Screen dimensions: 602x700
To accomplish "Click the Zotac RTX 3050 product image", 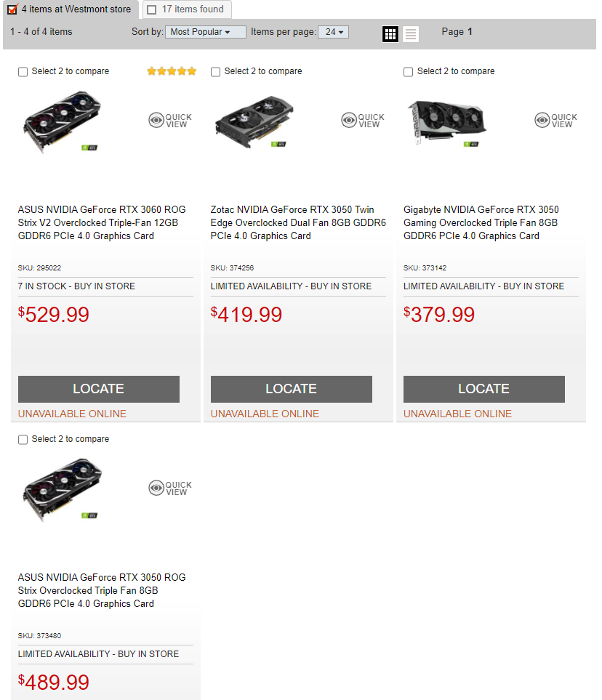I will 254,121.
